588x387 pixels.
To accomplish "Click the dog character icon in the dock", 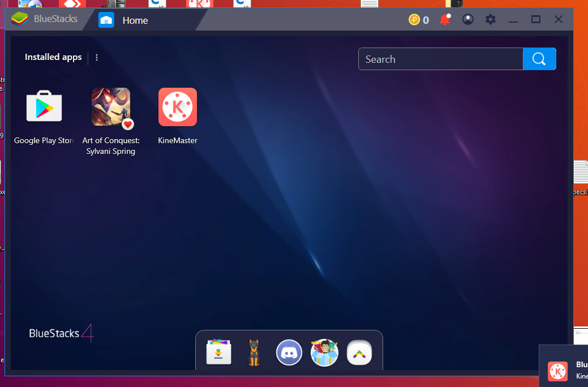I will click(x=254, y=352).
